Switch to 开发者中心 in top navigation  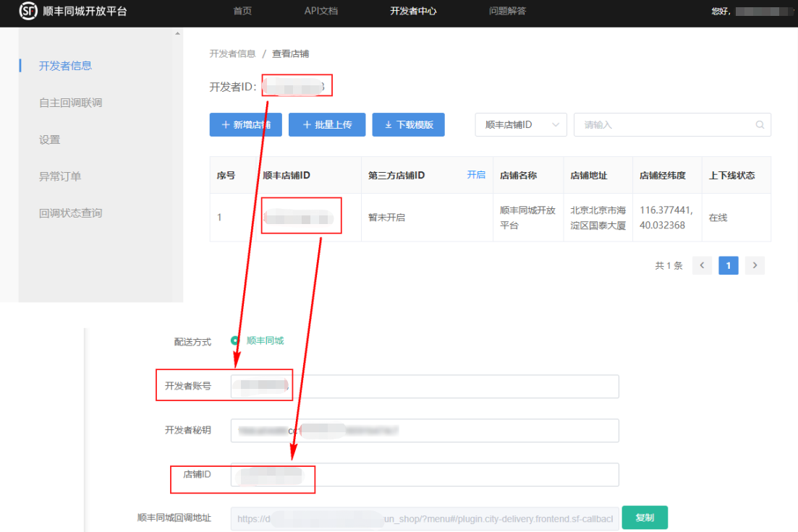pyautogui.click(x=413, y=11)
